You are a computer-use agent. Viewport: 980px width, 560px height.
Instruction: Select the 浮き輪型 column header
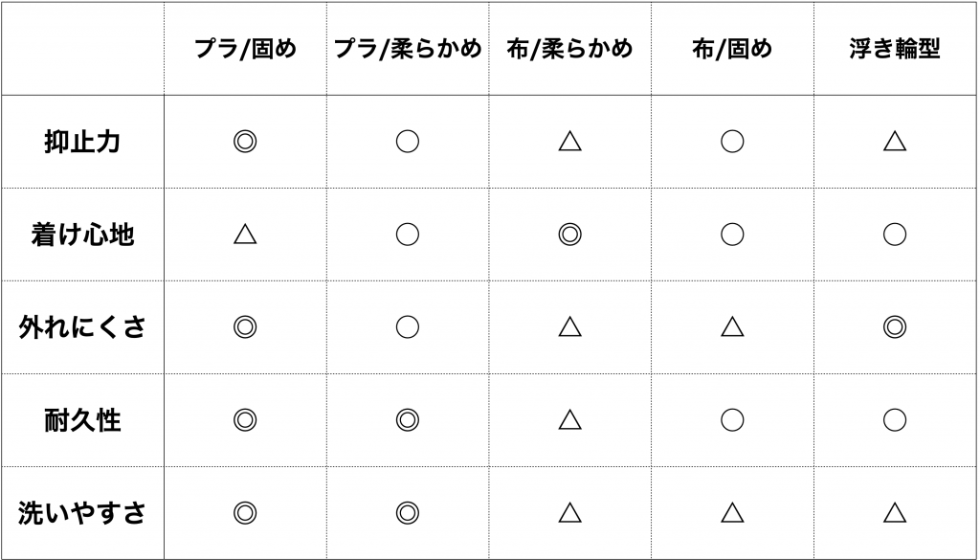pyautogui.click(x=895, y=49)
